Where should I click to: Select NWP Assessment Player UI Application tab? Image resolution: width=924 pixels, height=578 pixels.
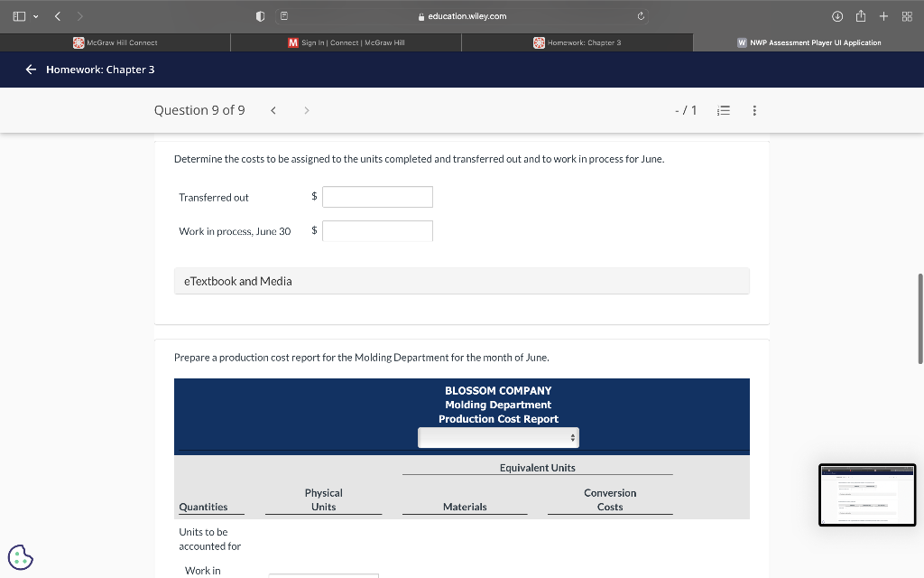click(x=808, y=42)
